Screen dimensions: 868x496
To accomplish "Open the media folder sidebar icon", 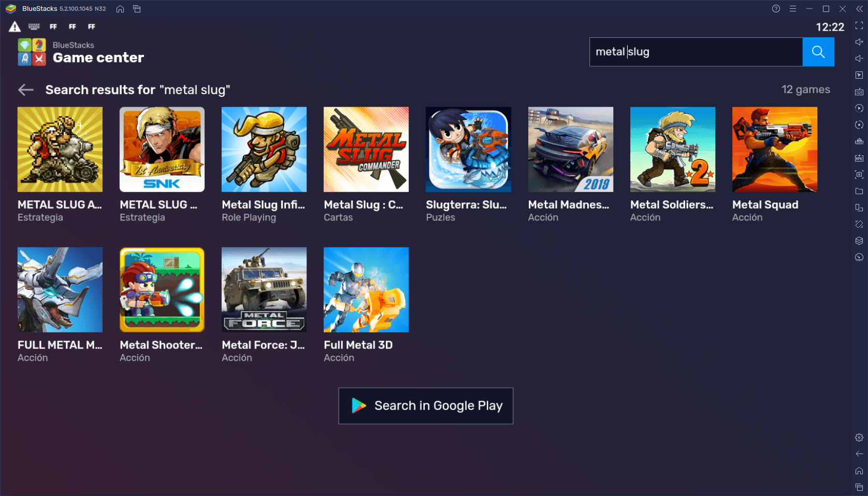I will pos(859,191).
